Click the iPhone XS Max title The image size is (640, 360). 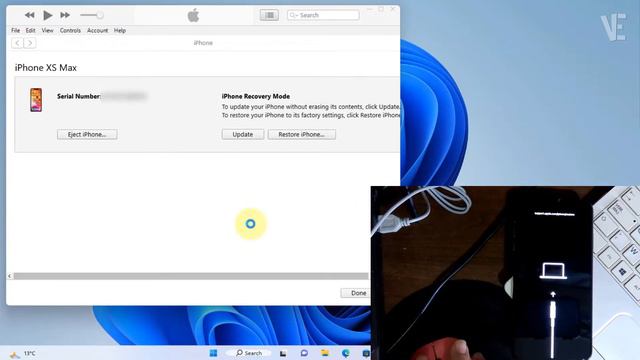46,68
